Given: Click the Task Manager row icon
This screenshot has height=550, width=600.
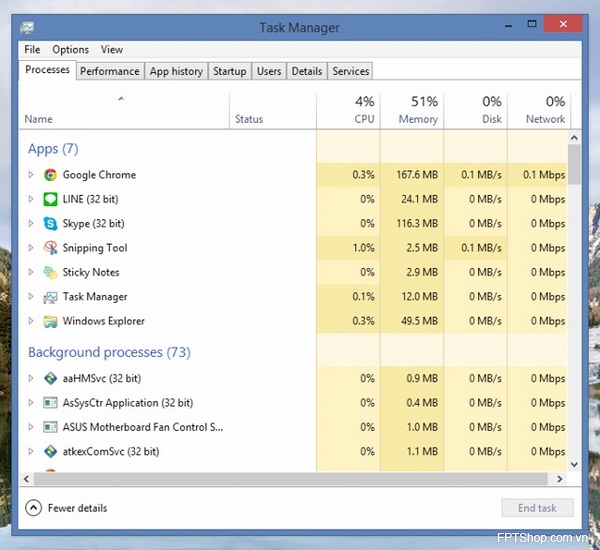Looking at the screenshot, I should [x=50, y=297].
